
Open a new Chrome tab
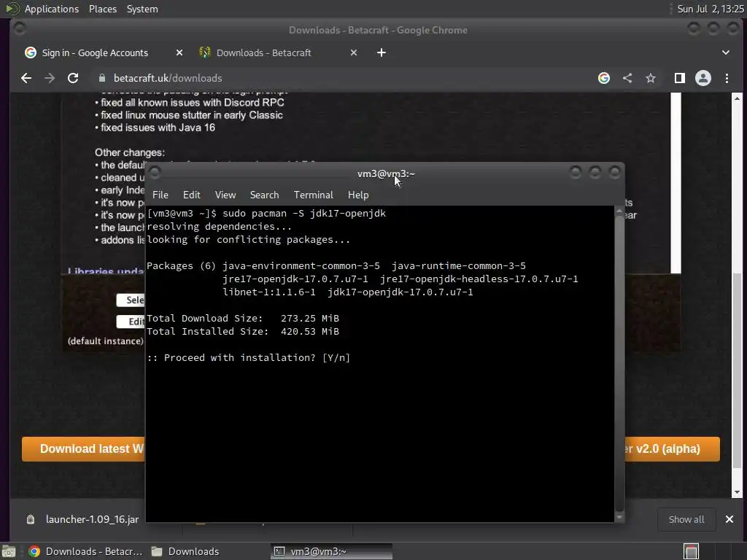tap(382, 52)
